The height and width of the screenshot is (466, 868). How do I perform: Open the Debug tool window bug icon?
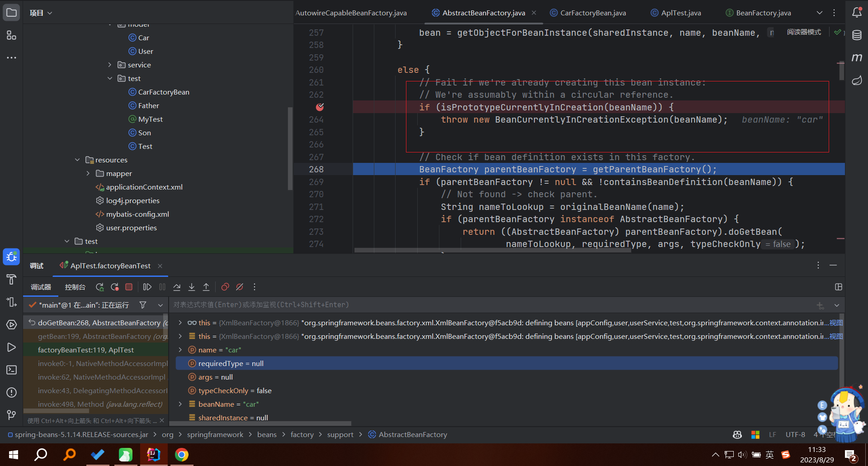[x=11, y=257]
